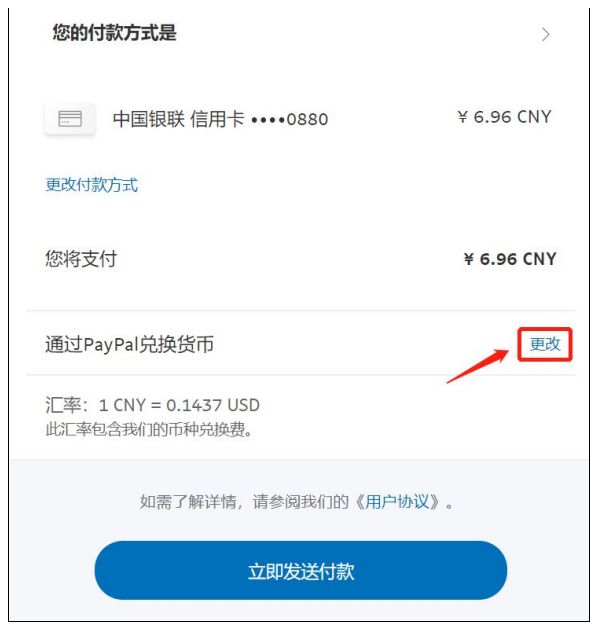Select the 中国银联 信用卡 ••••0880 entry
Screen dimensions: 594x629
220,119
